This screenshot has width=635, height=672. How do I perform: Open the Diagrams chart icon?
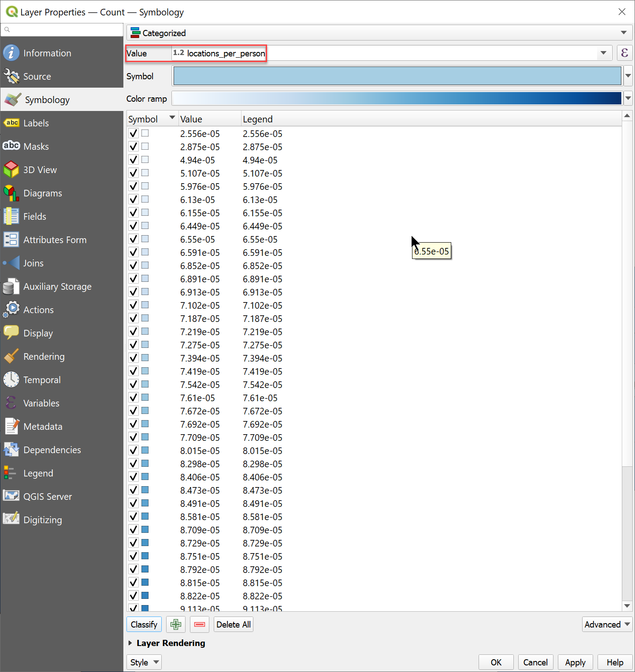tap(11, 193)
